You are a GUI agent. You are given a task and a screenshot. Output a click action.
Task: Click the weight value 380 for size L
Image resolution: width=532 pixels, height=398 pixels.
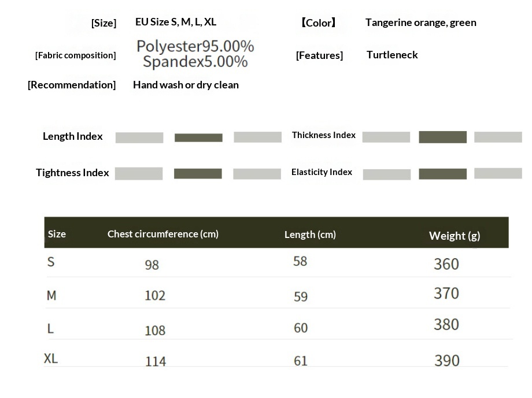pos(446,325)
